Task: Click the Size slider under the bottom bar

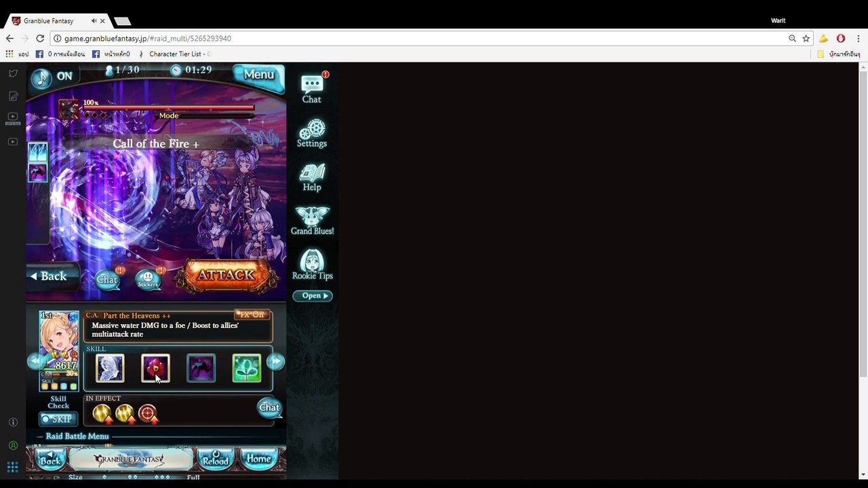Action: click(134, 477)
